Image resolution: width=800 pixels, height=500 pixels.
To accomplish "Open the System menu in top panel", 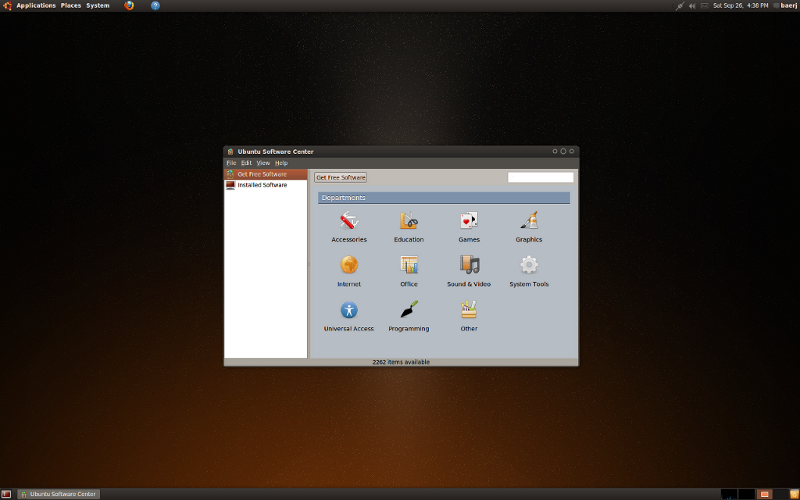I will click(x=97, y=6).
